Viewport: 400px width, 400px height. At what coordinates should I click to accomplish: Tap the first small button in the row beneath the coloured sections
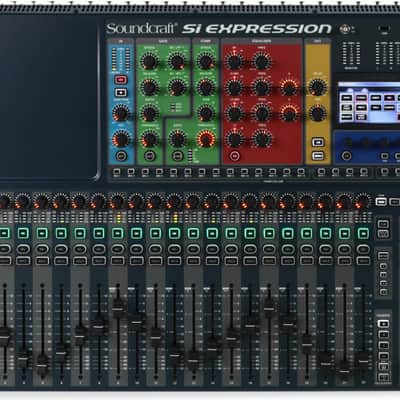tap(116, 172)
